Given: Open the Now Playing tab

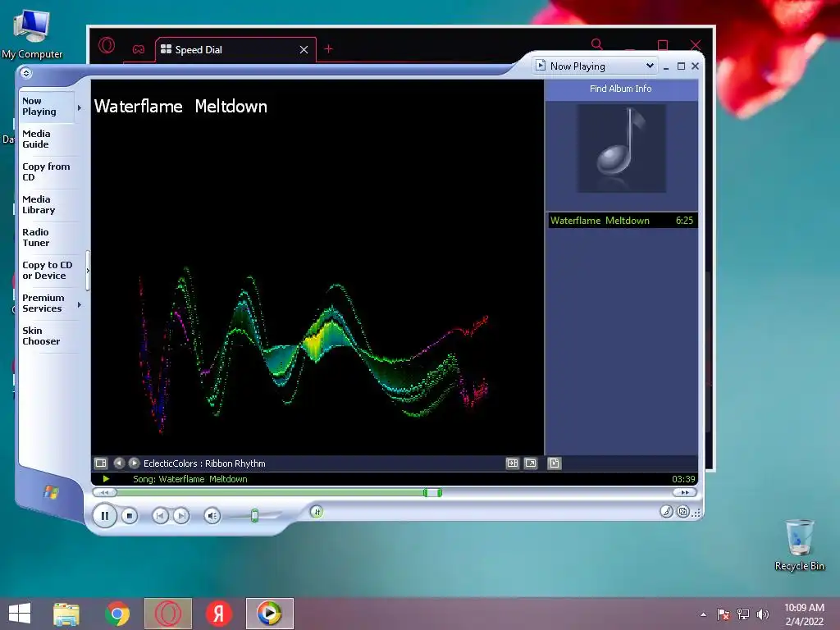Looking at the screenshot, I should click(x=46, y=107).
